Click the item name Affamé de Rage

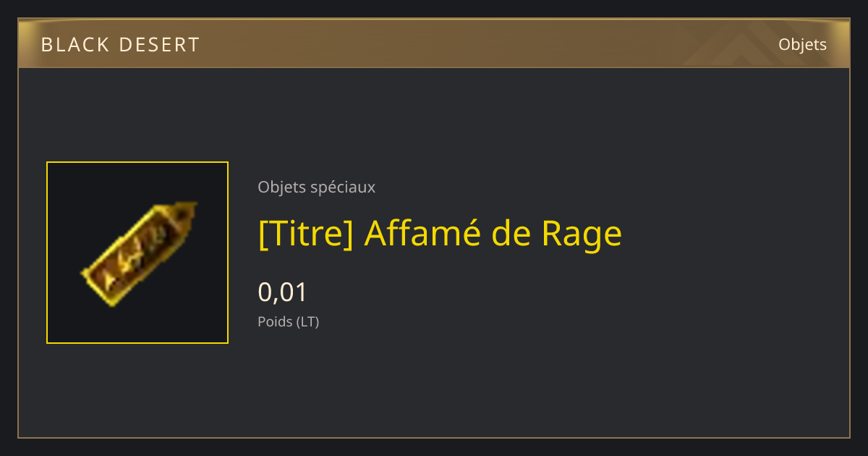click(493, 233)
